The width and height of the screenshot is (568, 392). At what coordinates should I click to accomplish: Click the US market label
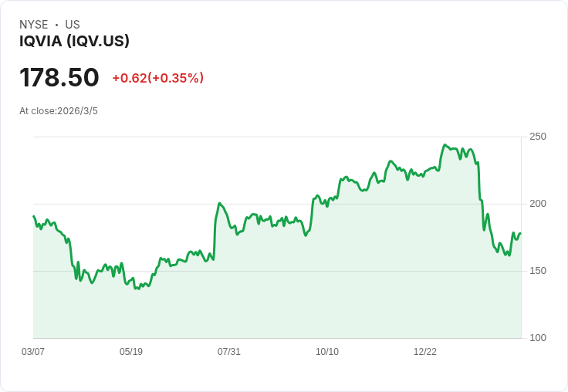coord(73,25)
